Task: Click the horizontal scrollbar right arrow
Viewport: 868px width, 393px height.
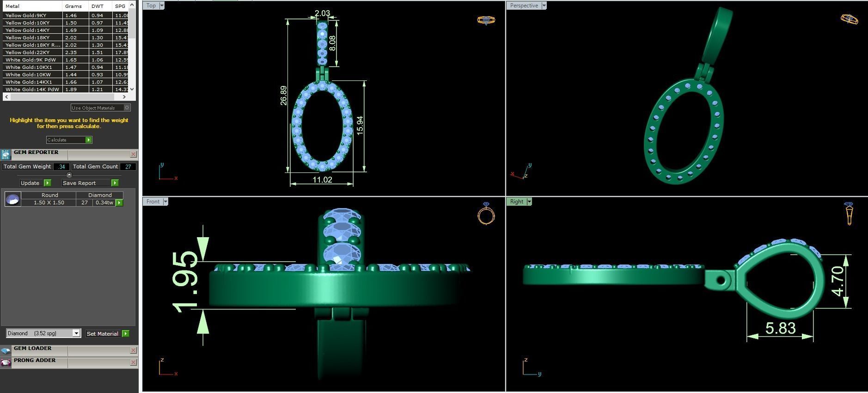Action: (x=124, y=97)
